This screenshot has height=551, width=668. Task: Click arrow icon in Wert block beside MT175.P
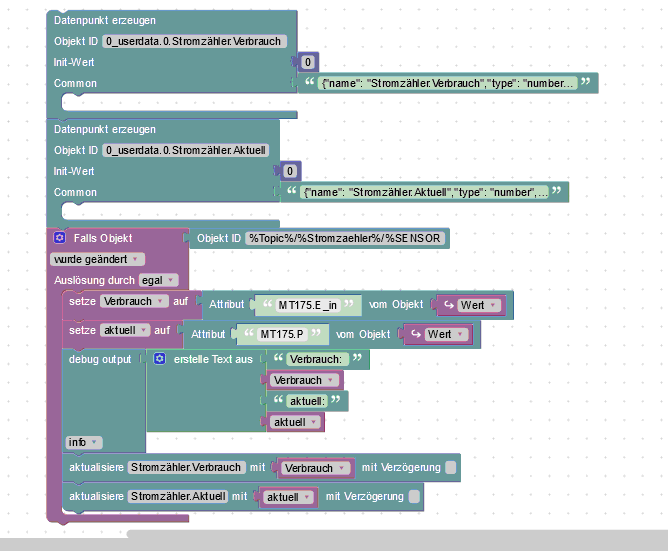point(416,334)
